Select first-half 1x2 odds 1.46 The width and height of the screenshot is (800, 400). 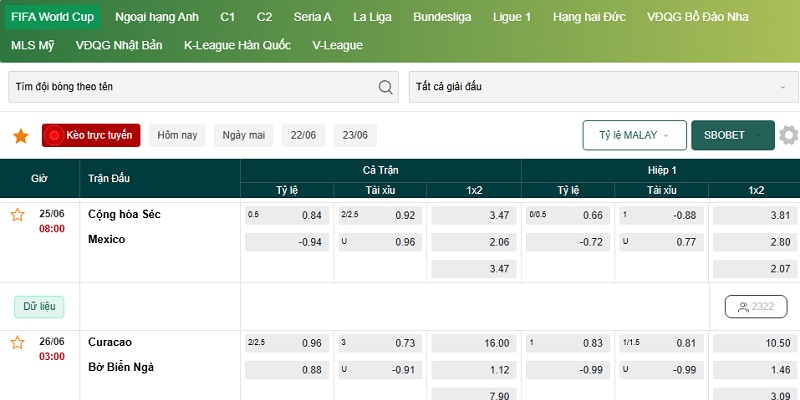pos(756,370)
